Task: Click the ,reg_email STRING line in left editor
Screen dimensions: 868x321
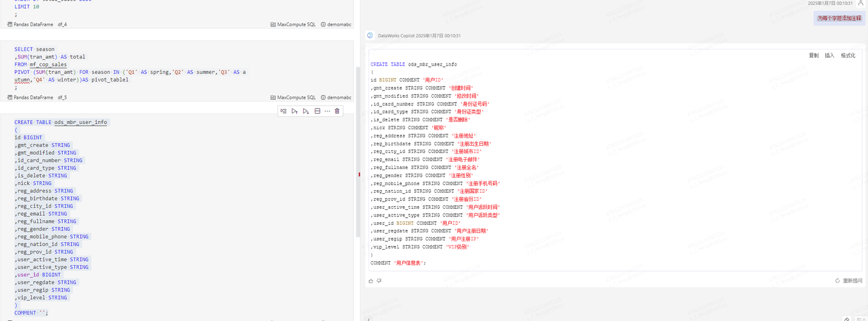Action: tap(41, 214)
